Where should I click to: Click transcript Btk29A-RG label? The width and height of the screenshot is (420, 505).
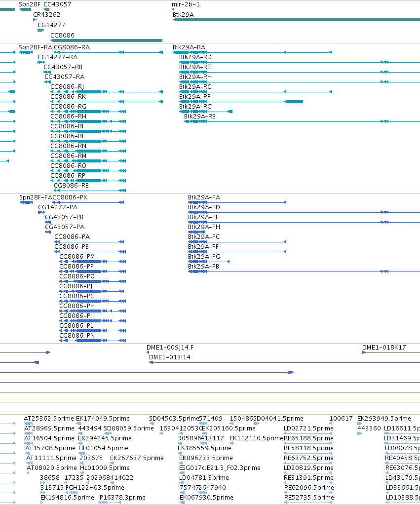(195, 107)
